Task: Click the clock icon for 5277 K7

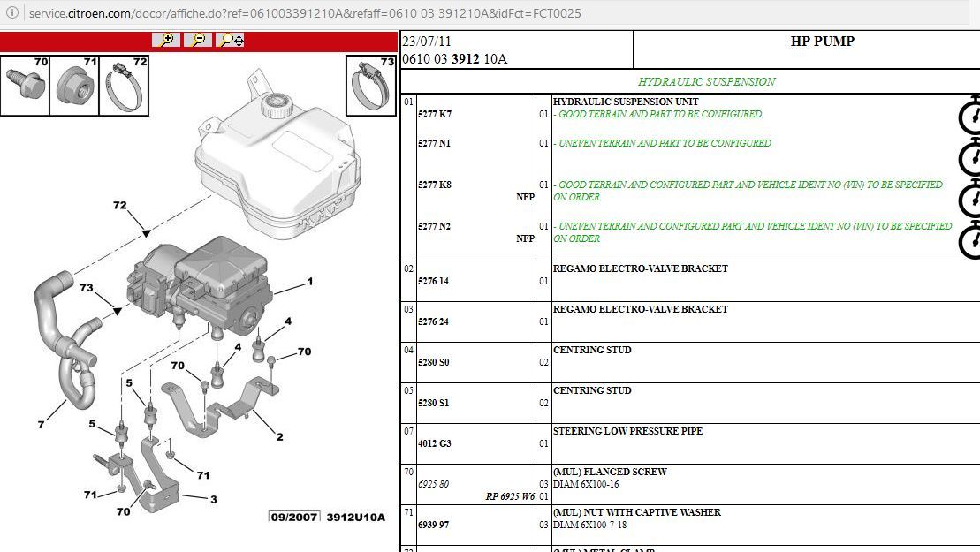Action: 970,116
